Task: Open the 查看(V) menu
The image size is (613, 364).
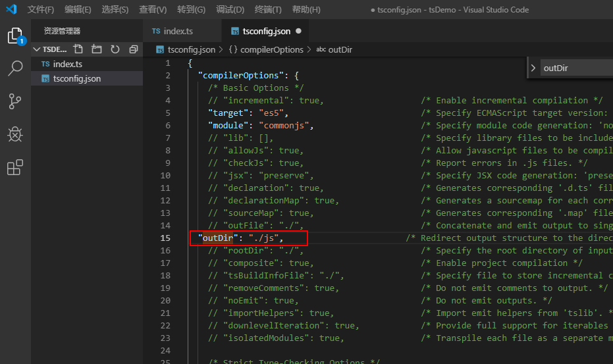Action: point(153,9)
